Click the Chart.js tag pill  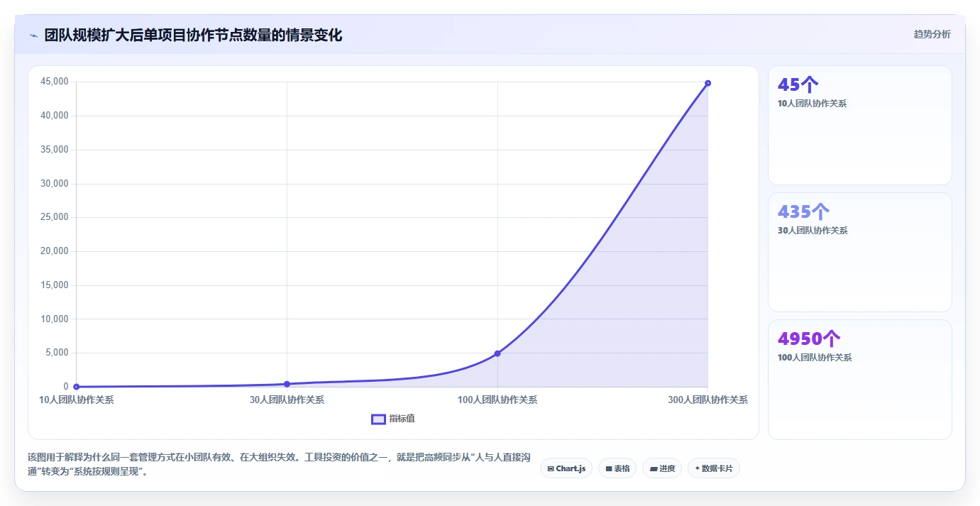point(566,468)
